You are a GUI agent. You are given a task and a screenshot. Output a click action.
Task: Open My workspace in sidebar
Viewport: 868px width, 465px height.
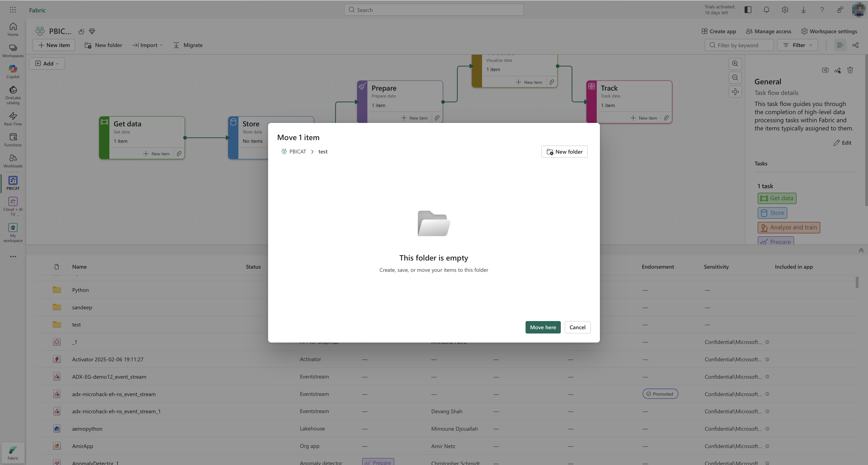tap(13, 233)
